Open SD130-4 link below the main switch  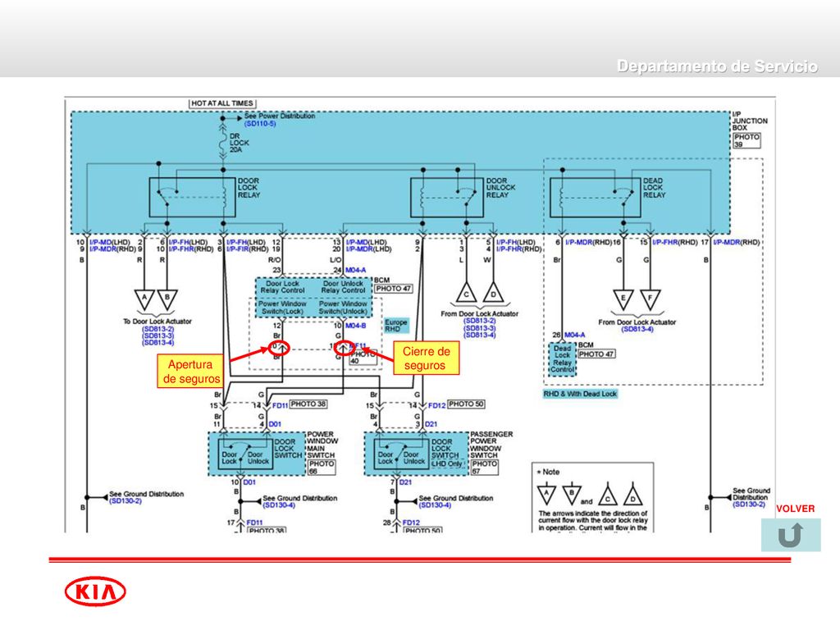(x=279, y=505)
